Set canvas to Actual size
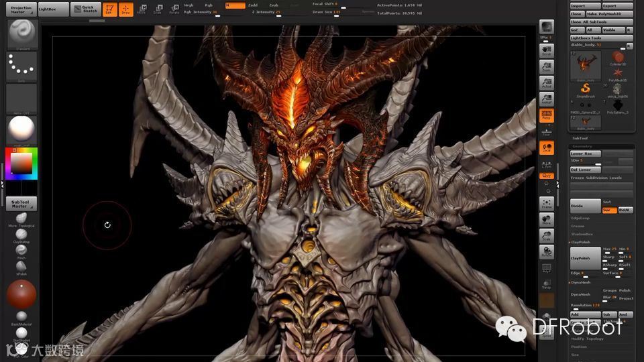Screen dimensions: 644x362 pyautogui.click(x=546, y=83)
